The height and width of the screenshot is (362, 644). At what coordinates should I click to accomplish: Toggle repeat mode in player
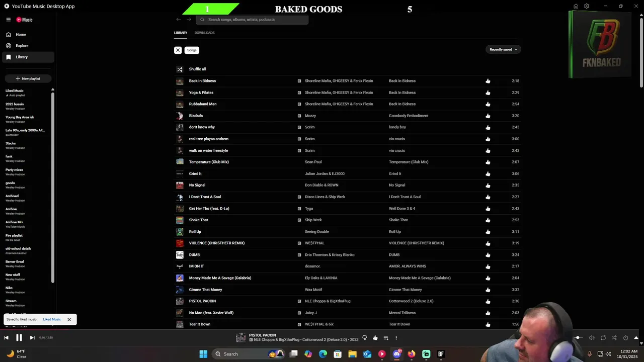pyautogui.click(x=603, y=338)
